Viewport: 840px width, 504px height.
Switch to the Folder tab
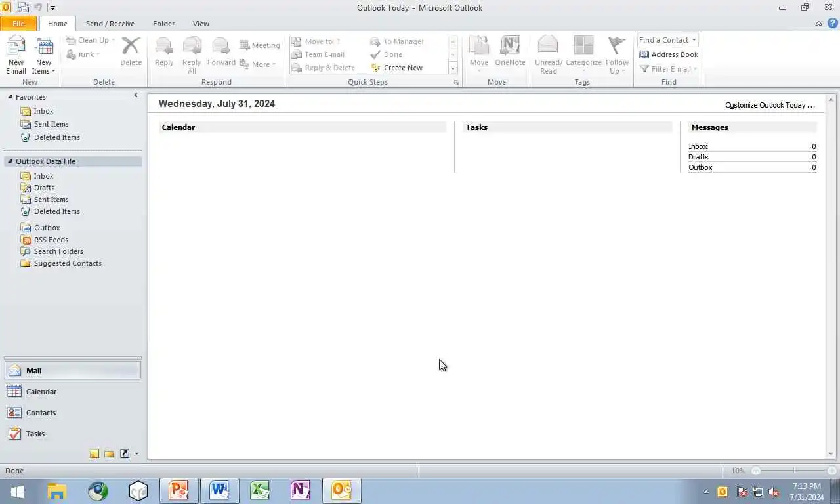pos(163,24)
